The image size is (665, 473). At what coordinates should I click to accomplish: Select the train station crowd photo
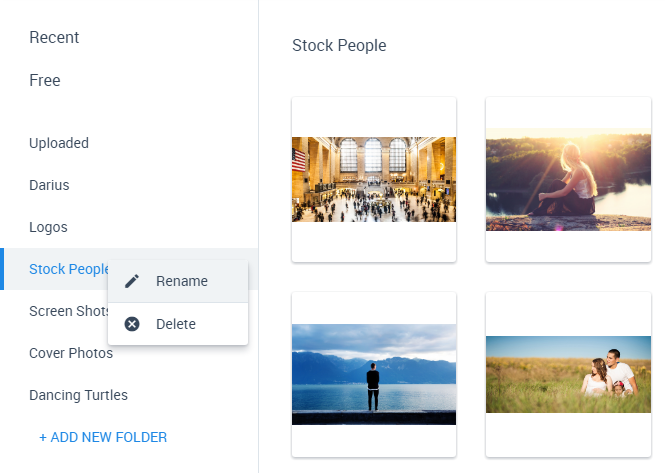(x=374, y=179)
